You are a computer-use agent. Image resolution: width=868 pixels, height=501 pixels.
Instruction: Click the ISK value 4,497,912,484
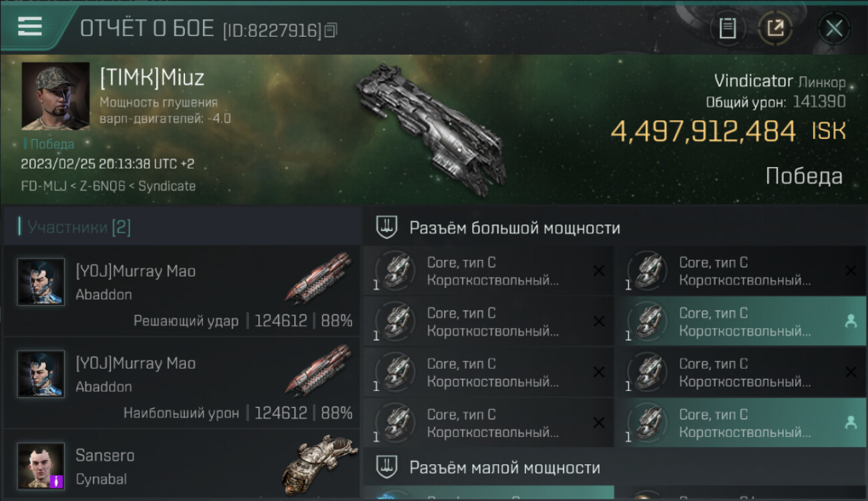click(703, 131)
